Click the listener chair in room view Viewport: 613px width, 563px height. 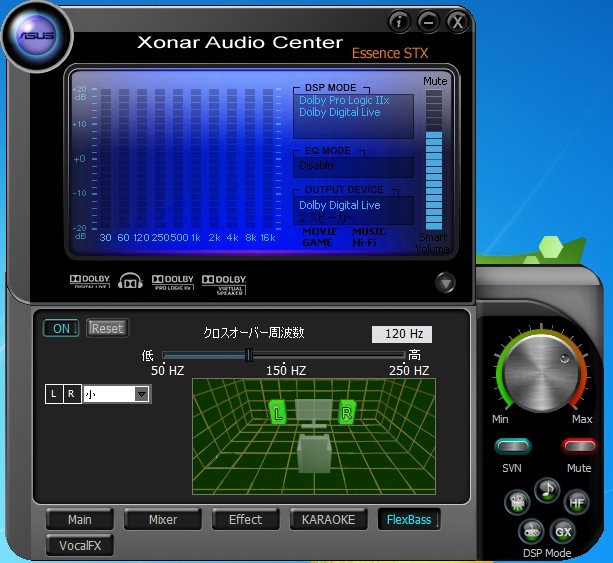click(x=314, y=454)
